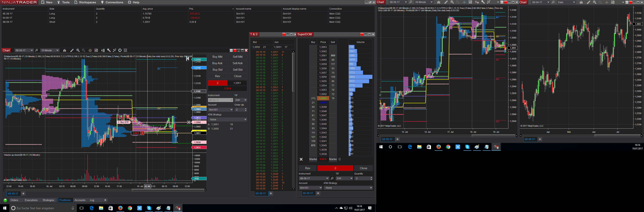Screen dimensions: 644x212
Task: Click the circular arrow icon in 15 Minute chart toolbar
Action: [x=120, y=51]
